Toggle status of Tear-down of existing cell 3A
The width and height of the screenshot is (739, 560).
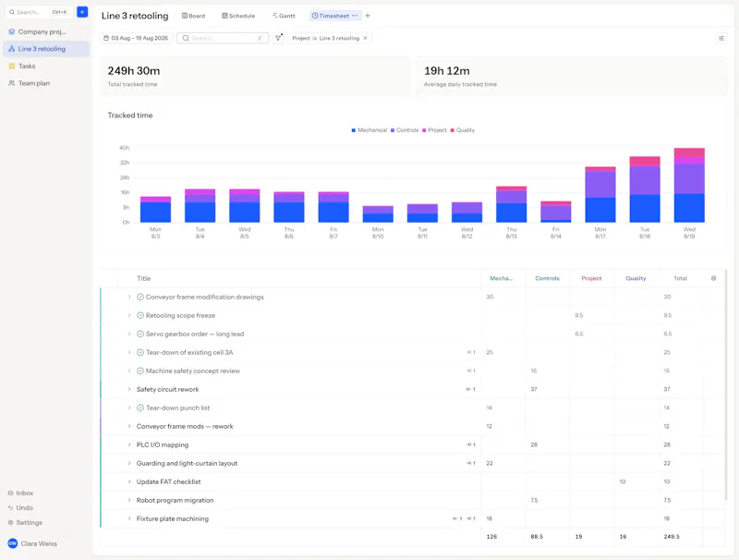140,352
